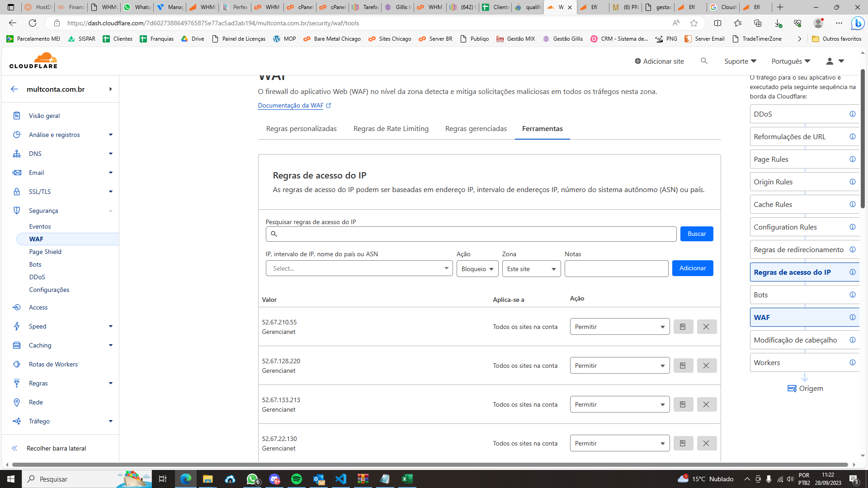Click the Caching icon in sidebar

[x=16, y=345]
